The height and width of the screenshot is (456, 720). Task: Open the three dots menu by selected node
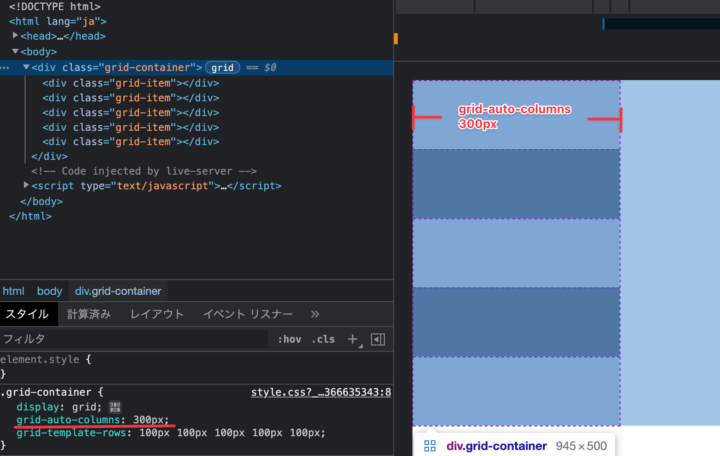[x=5, y=68]
